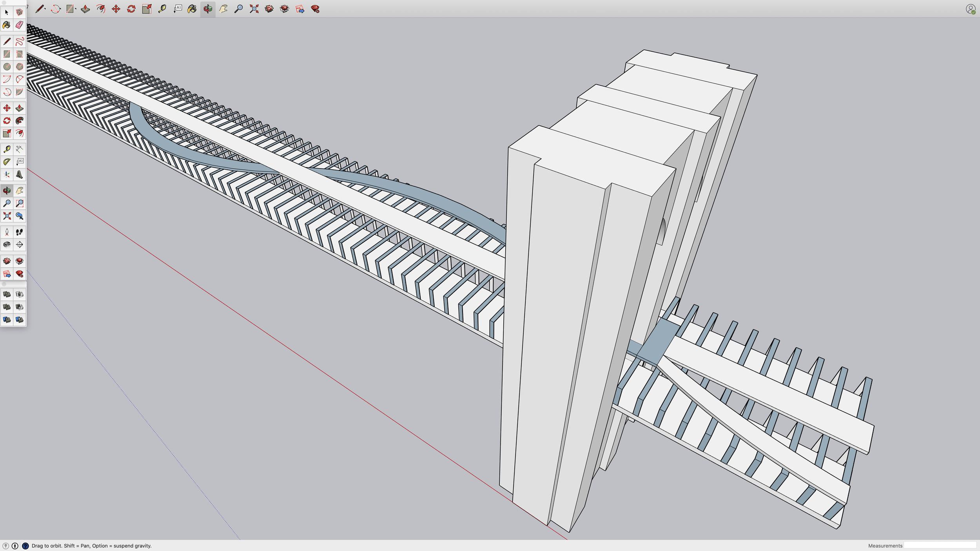Select the arrow Select tool

click(6, 12)
